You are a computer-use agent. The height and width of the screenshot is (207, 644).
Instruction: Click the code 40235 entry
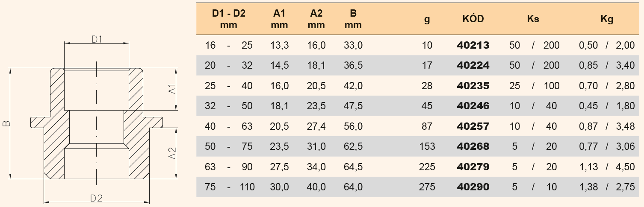(473, 86)
